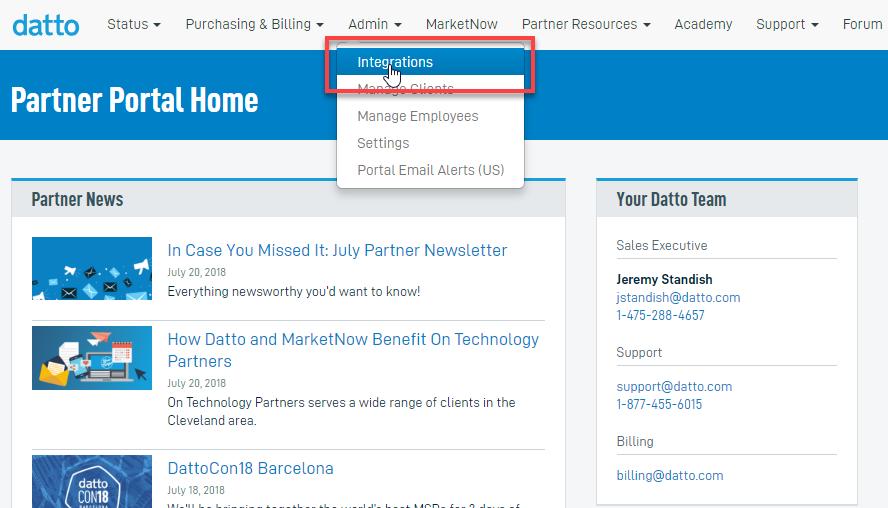Click the Partner News heading
The width and height of the screenshot is (888, 508).
77,199
